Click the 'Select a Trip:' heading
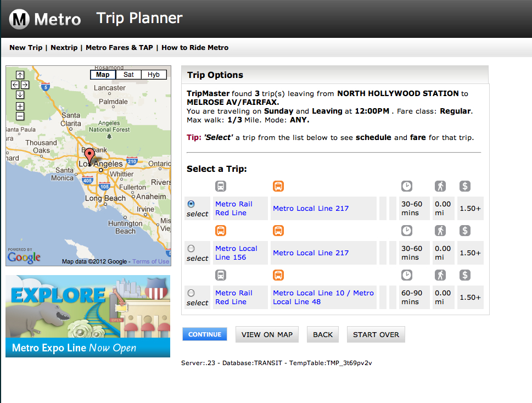This screenshot has height=403, width=532. (217, 169)
